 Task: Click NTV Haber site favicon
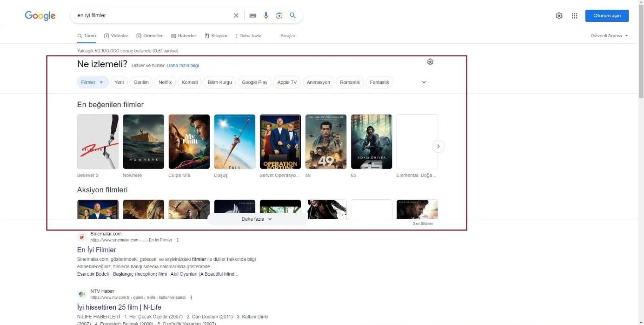[x=82, y=294]
